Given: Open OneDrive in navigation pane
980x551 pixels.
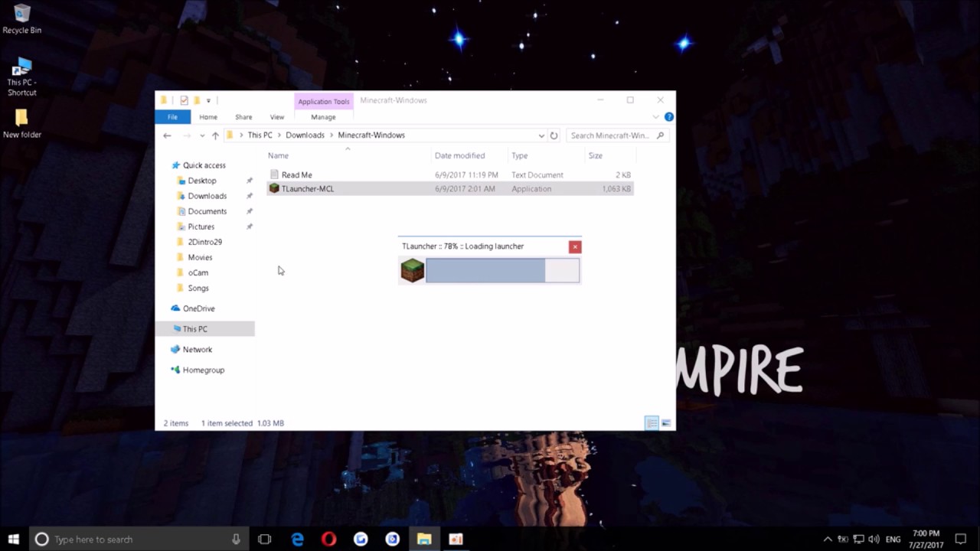Looking at the screenshot, I should point(198,308).
